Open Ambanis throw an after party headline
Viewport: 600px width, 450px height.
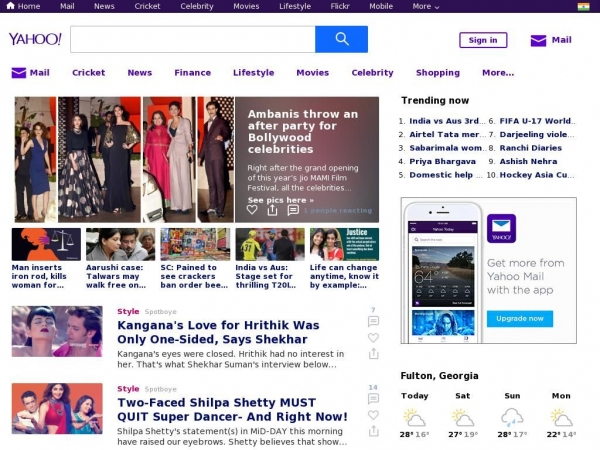(x=303, y=131)
